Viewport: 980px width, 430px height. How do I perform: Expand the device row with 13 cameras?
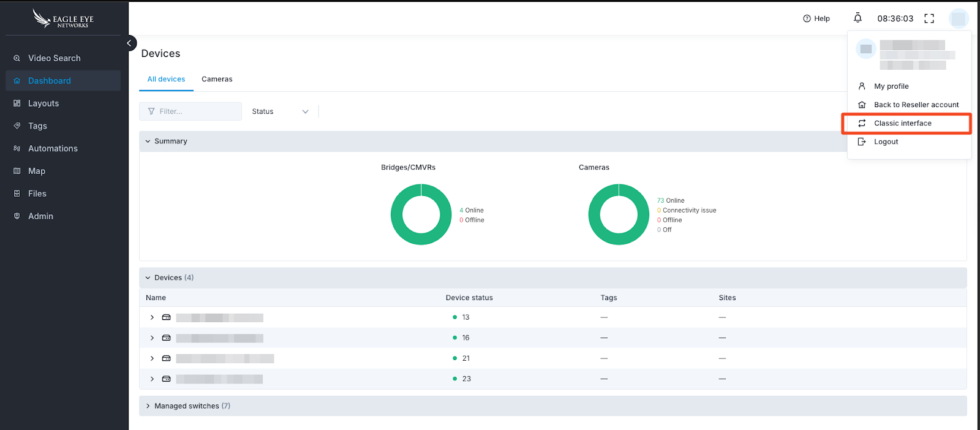152,317
